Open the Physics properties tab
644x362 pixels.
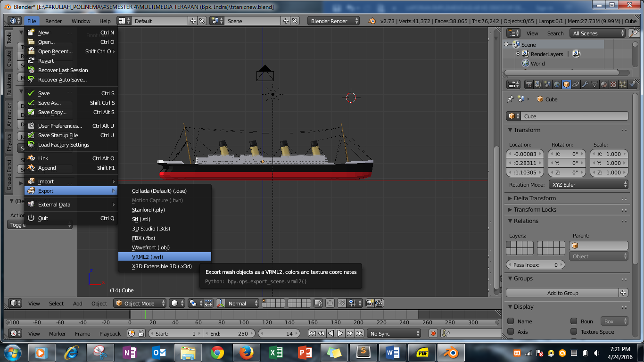pos(632,84)
